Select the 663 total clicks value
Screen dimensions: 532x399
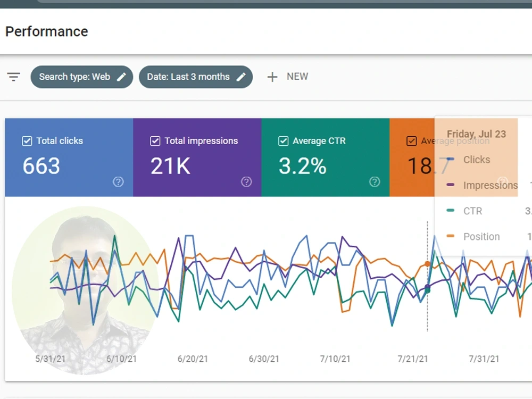[41, 166]
